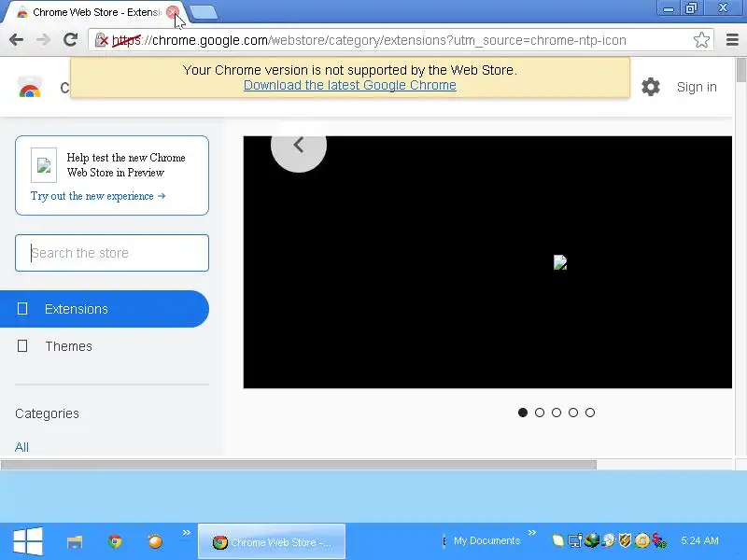Launch Chrome from the quick launch
747x560 pixels.
115,542
